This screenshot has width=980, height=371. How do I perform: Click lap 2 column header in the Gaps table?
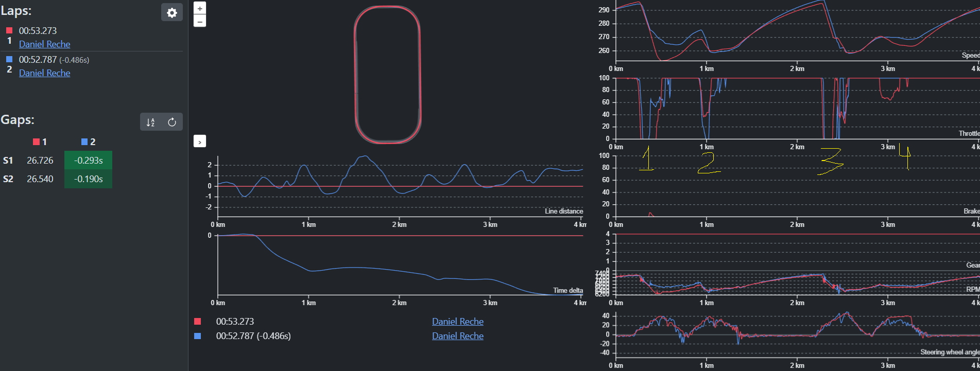tap(88, 142)
